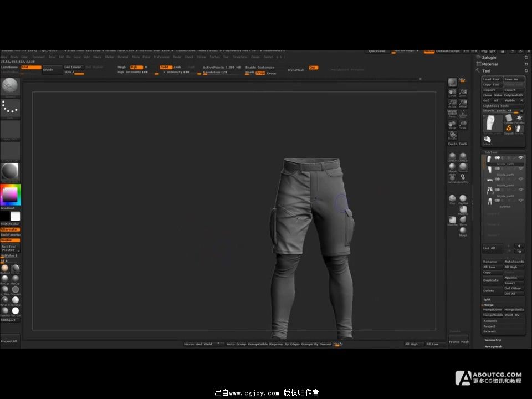Viewport: 532px width, 399px height.
Task: Select the Cylinder tool thumbnail
Action: (509, 119)
